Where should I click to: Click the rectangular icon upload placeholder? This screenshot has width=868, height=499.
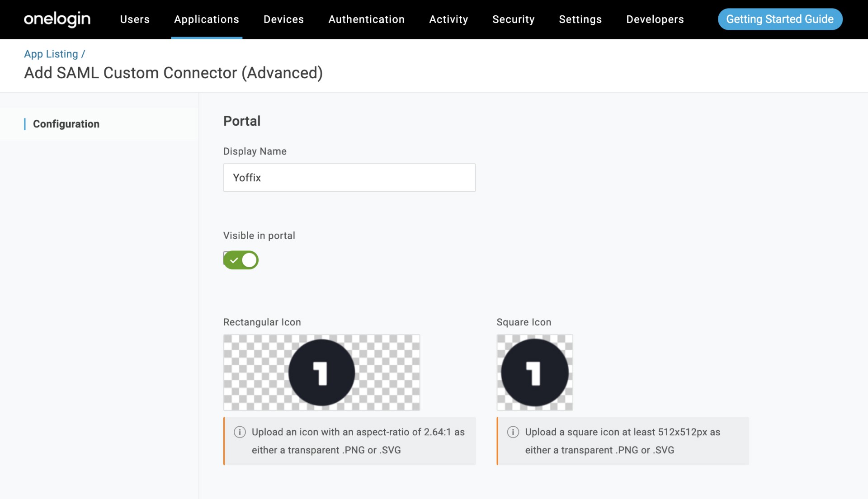(x=321, y=372)
